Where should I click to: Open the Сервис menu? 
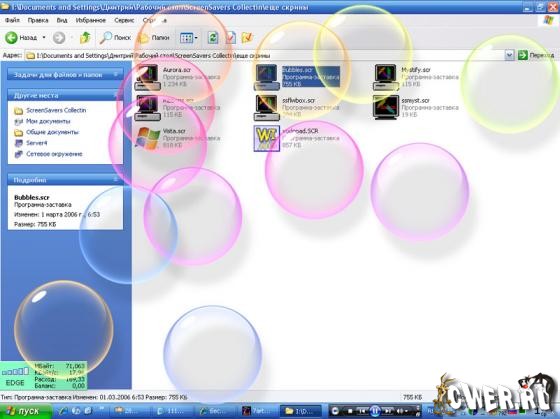click(124, 20)
